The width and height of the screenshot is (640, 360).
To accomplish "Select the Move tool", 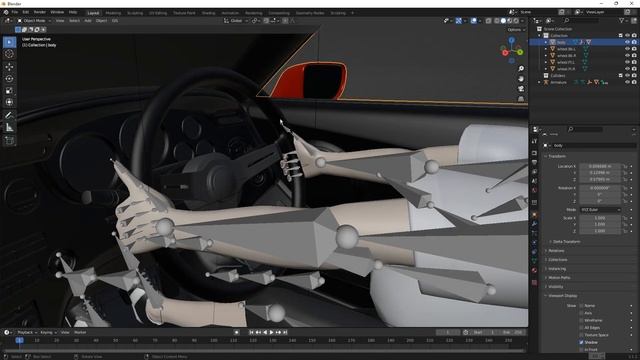I will pos(9,67).
